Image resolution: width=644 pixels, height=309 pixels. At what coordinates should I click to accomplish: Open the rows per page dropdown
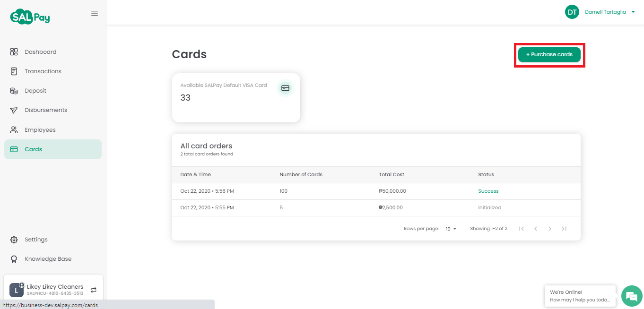(452, 229)
